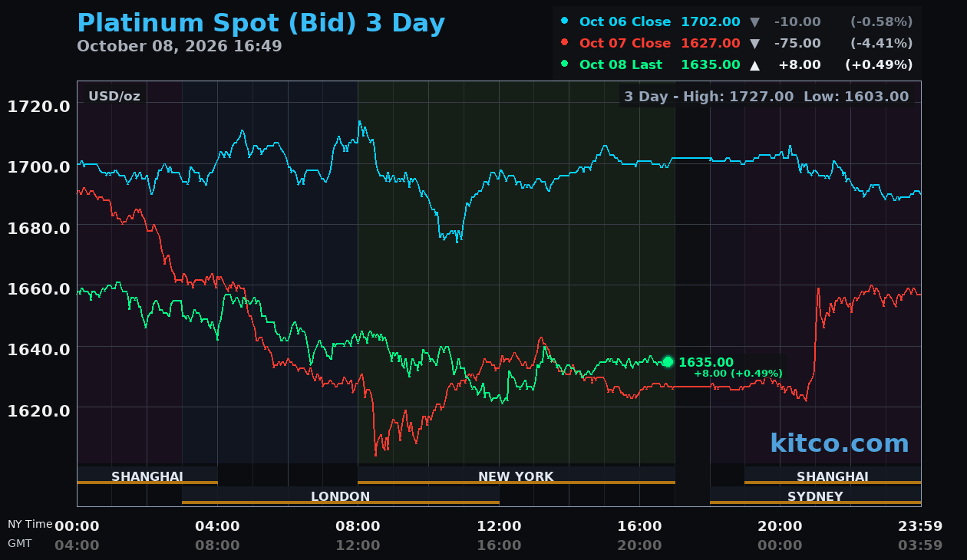Click the kitco.com link
Screen dimensions: 967x560
pos(840,443)
